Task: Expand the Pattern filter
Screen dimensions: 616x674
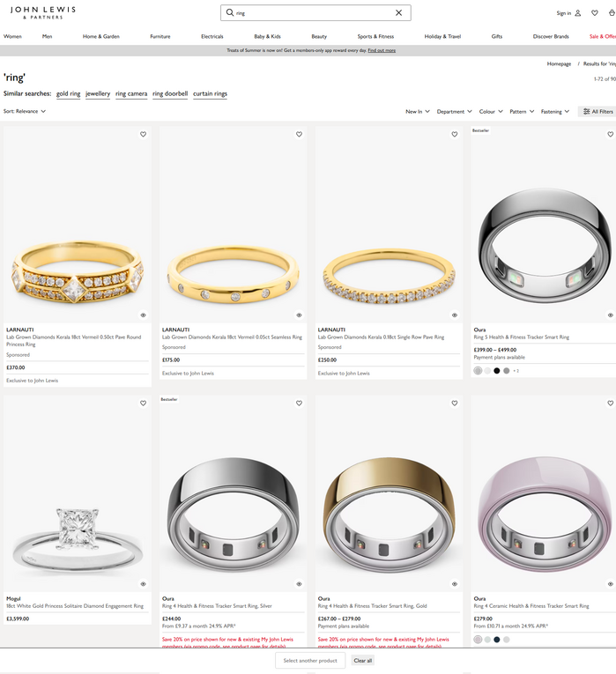Action: (x=522, y=111)
